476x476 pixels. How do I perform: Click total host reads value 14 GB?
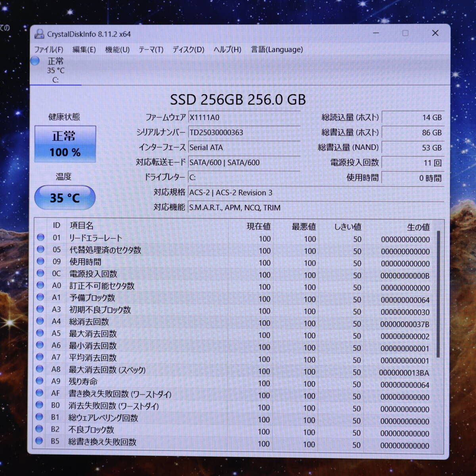[413, 117]
